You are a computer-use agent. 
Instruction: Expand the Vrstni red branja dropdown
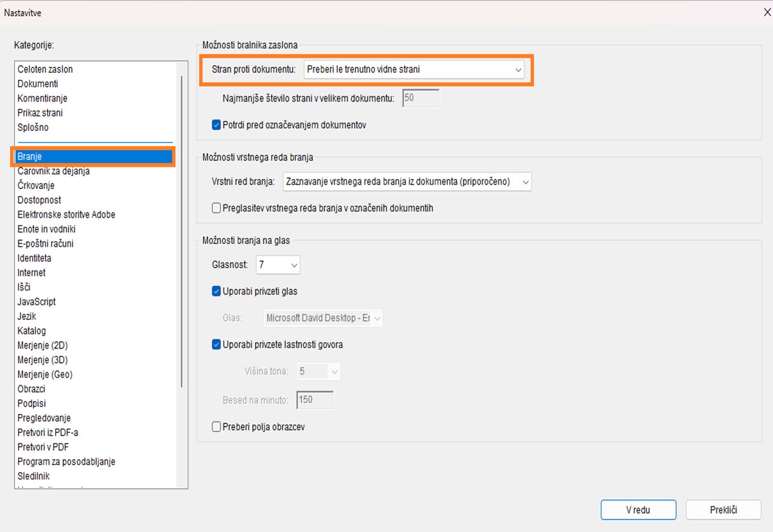point(407,182)
